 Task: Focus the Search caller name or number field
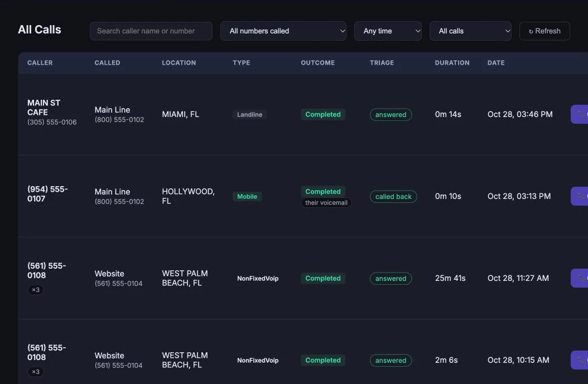click(x=151, y=31)
